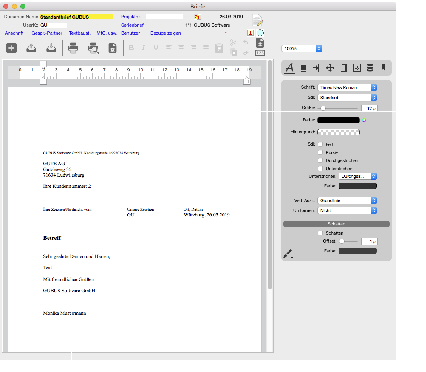
Task: Add new document with plus icon
Action: click(11, 48)
